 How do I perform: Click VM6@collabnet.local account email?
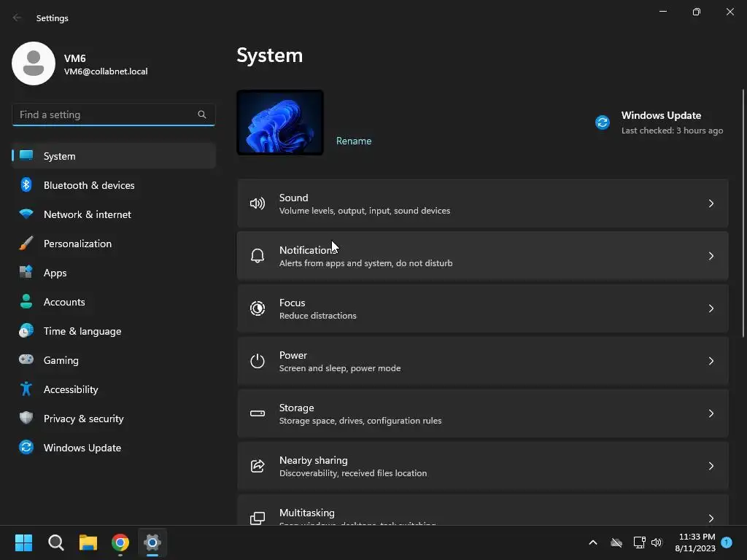[x=106, y=71]
